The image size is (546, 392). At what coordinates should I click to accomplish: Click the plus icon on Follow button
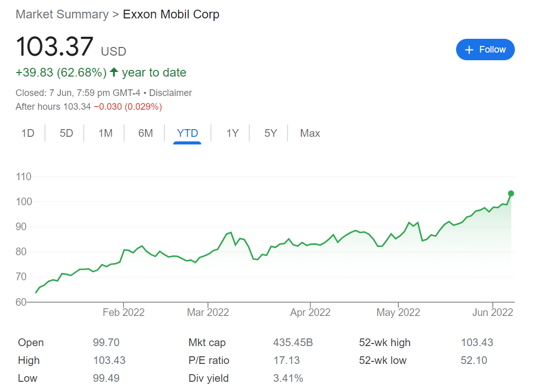coord(469,50)
